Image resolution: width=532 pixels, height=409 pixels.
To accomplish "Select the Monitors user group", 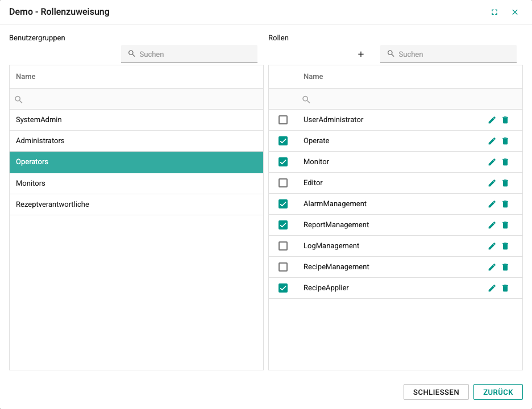I will pyautogui.click(x=136, y=183).
